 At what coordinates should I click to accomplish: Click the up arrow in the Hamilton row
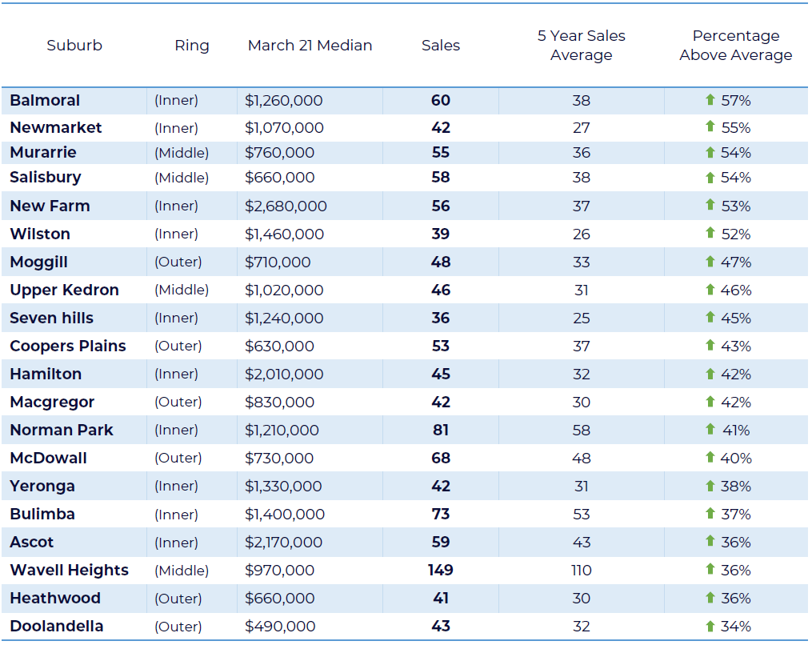pyautogui.click(x=710, y=373)
